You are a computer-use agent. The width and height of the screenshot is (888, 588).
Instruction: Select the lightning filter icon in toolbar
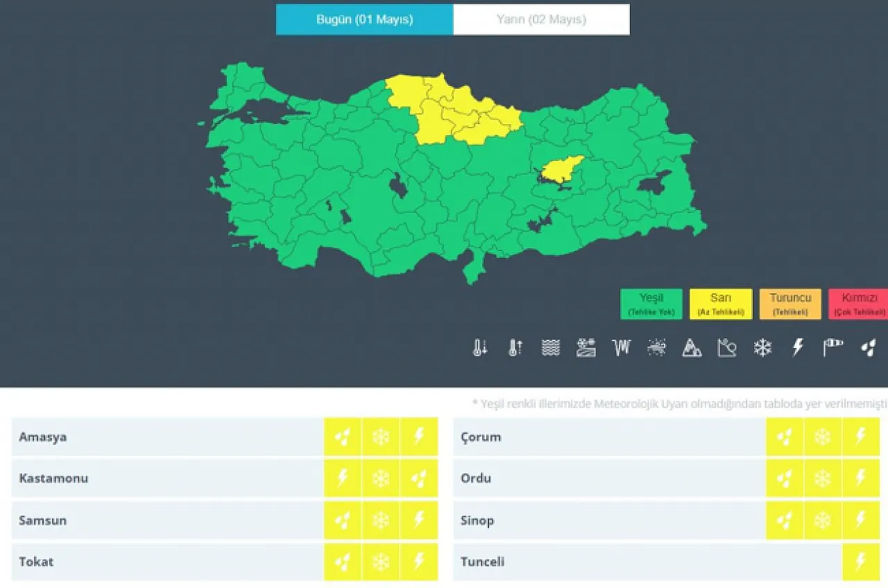pos(798,347)
